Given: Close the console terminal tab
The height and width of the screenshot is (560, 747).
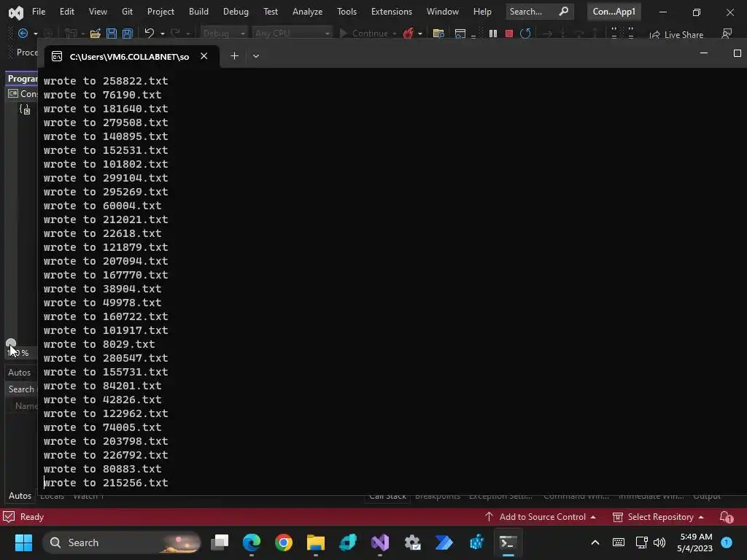Looking at the screenshot, I should (x=204, y=56).
